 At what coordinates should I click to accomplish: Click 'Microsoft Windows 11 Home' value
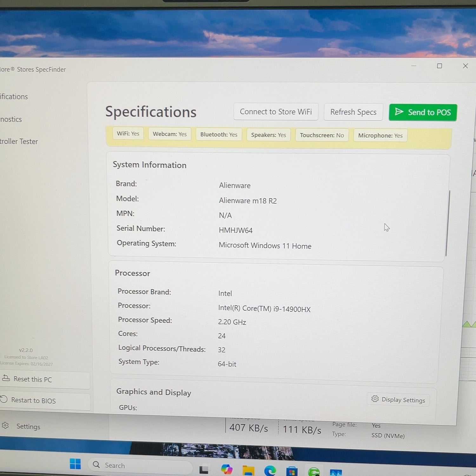[x=265, y=246]
